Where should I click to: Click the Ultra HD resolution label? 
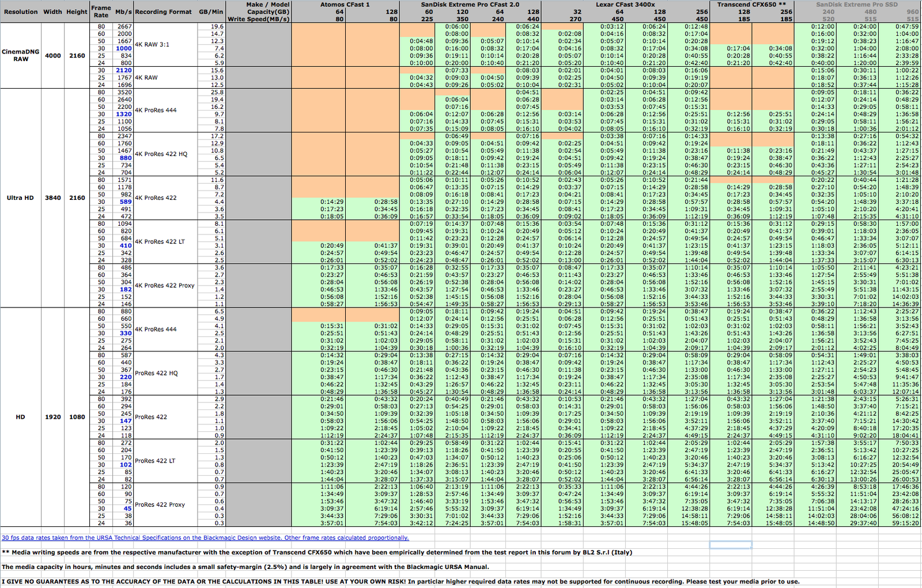pyautogui.click(x=21, y=198)
